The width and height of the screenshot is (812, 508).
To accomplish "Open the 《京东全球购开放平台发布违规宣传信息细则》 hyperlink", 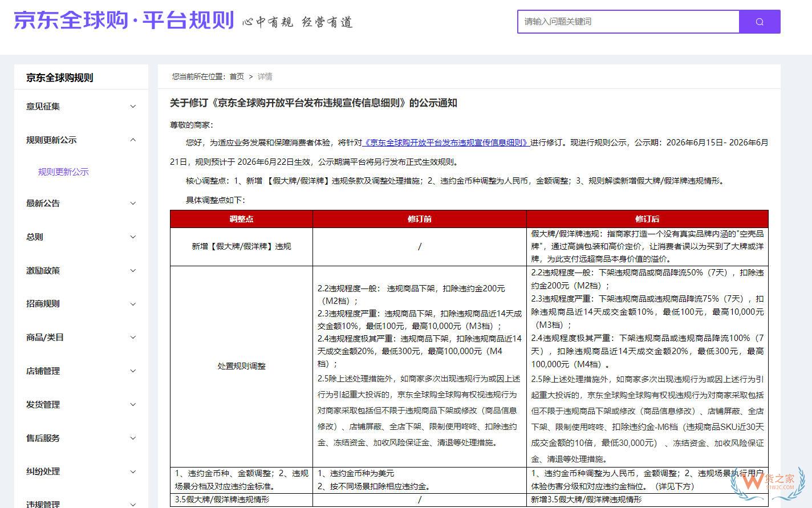I will coord(446,143).
